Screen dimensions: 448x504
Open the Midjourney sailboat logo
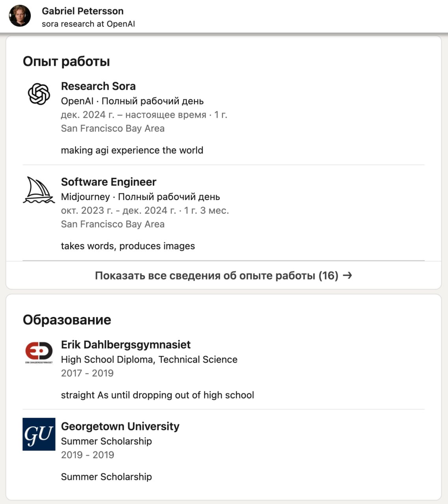tap(39, 190)
